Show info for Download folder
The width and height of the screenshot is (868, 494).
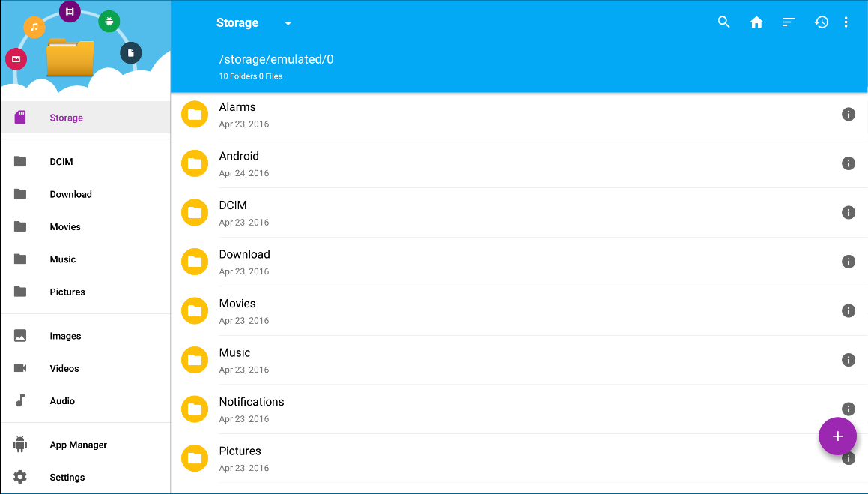pos(849,262)
